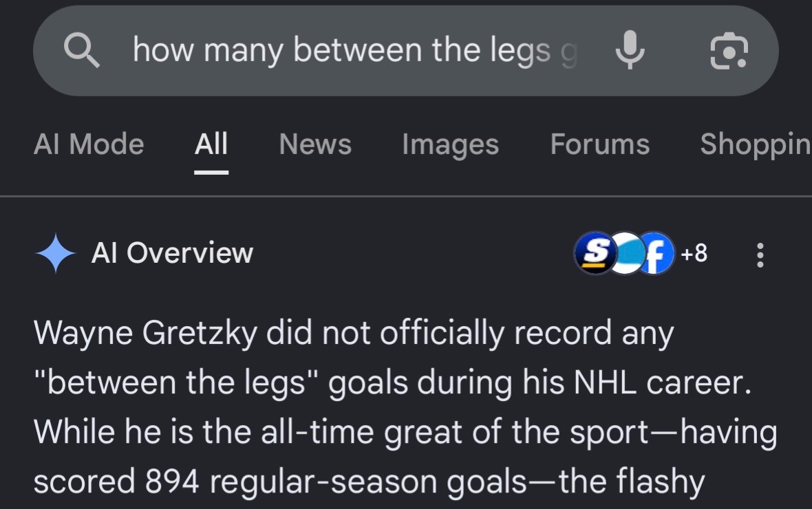The image size is (812, 509).
Task: Click the 'Wayne Gretzky' text in overview
Action: (145, 332)
